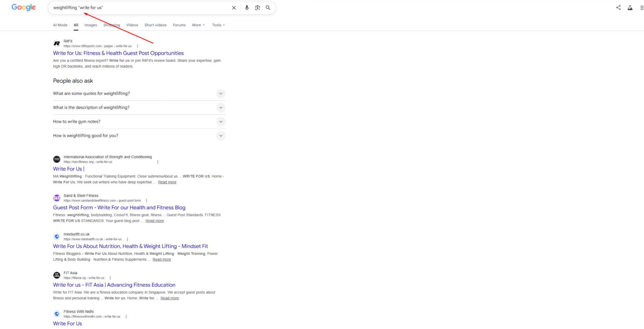644x329 pixels.
Task: Open more options for the iascfitness.org result
Action: (x=158, y=162)
